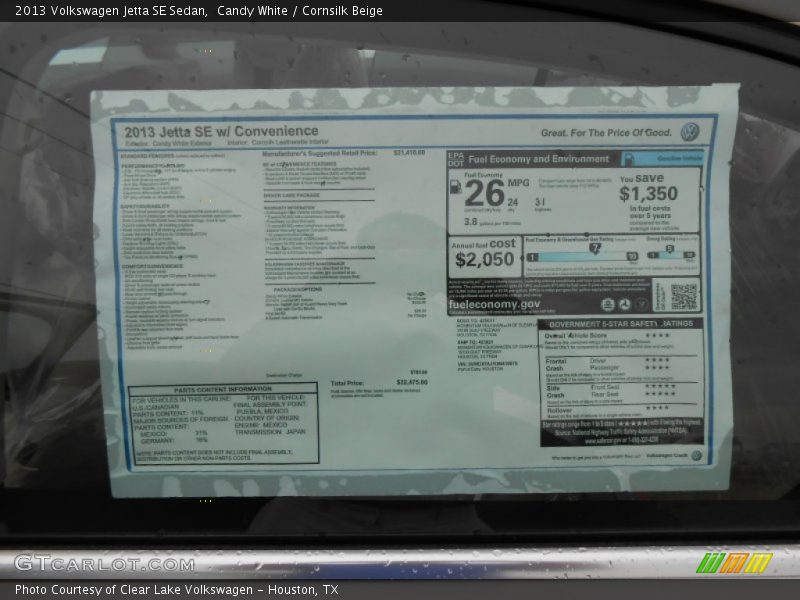Click the '$2,050' annual fuel cost
800x600 pixels.
point(484,260)
